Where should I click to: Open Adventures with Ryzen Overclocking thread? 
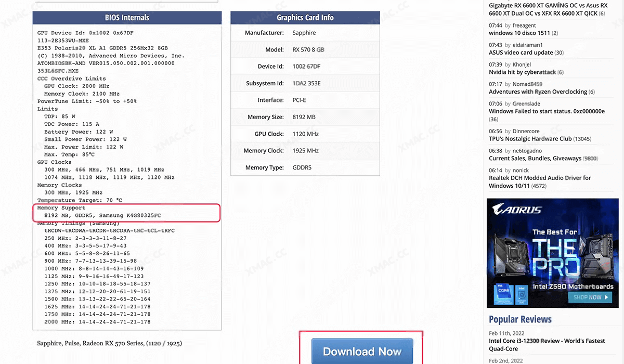pyautogui.click(x=538, y=92)
